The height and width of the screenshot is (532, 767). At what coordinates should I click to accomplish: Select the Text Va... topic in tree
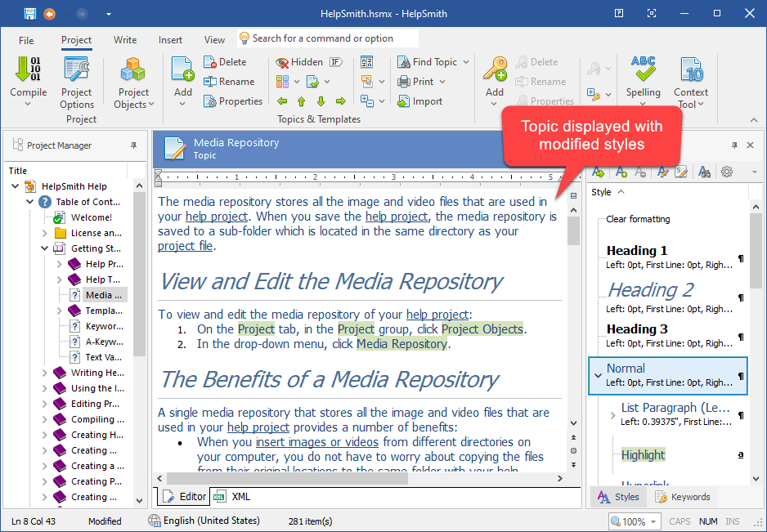103,357
